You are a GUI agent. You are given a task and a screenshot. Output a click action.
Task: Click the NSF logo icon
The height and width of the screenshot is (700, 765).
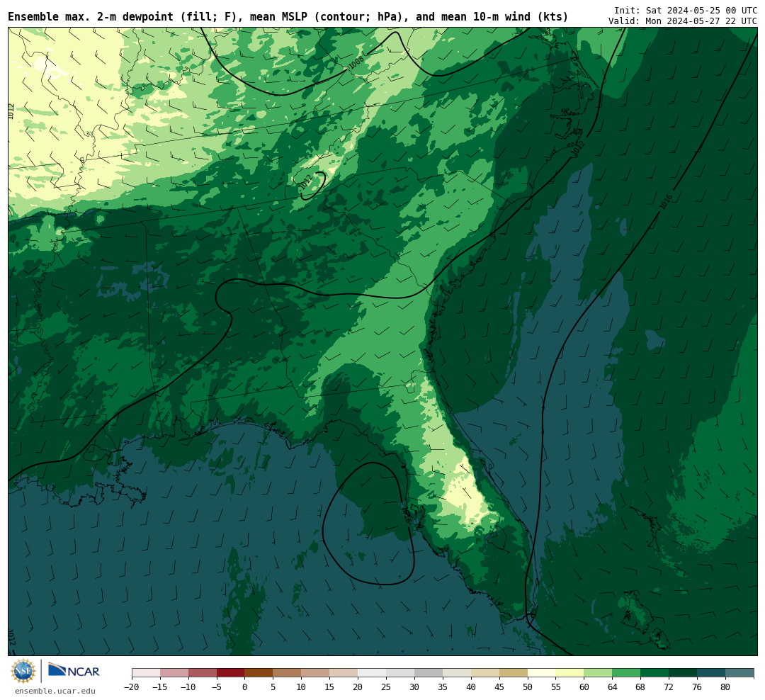tap(23, 671)
